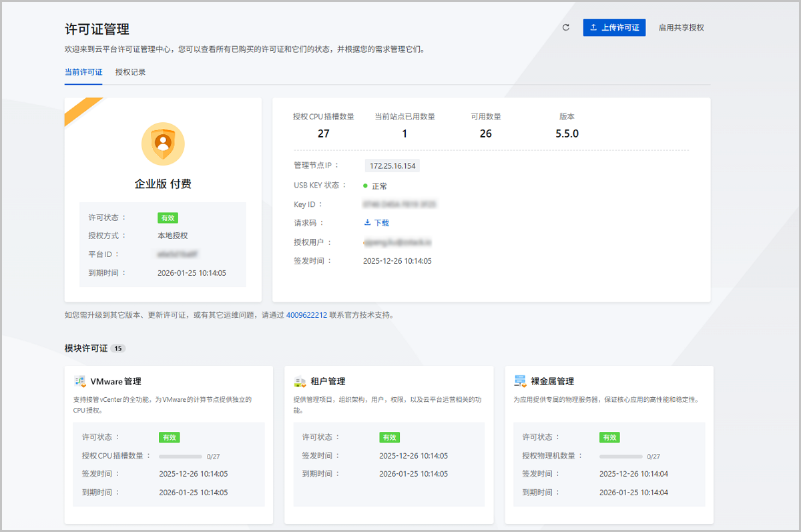
Task: Click the VMware 管理 module icon
Action: click(x=80, y=381)
